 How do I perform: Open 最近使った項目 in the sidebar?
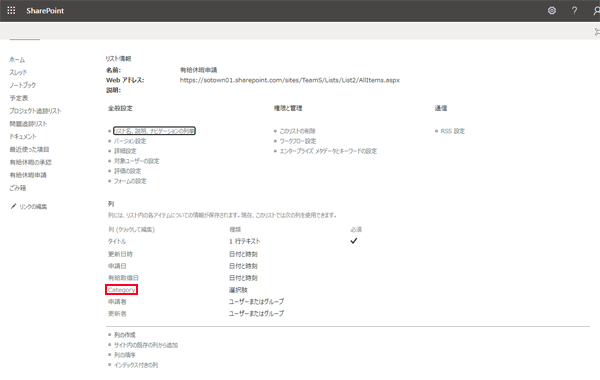click(x=29, y=149)
